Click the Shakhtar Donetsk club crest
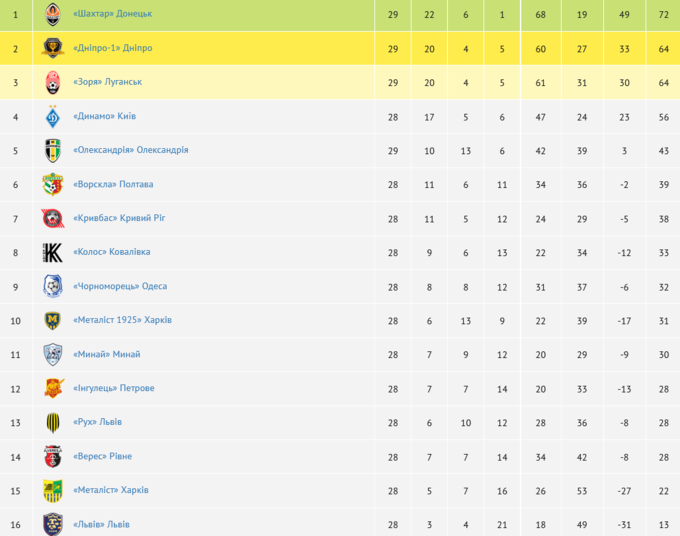 click(x=53, y=14)
